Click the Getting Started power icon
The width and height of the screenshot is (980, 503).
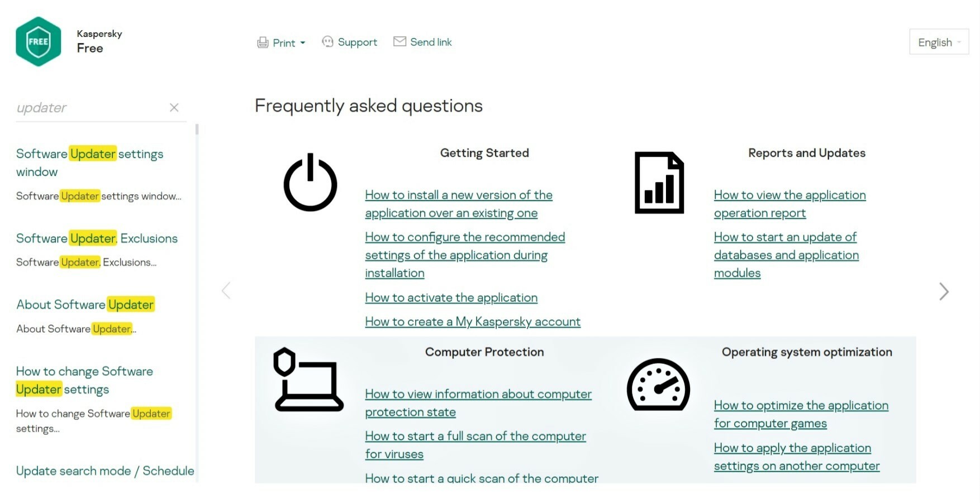[310, 183]
